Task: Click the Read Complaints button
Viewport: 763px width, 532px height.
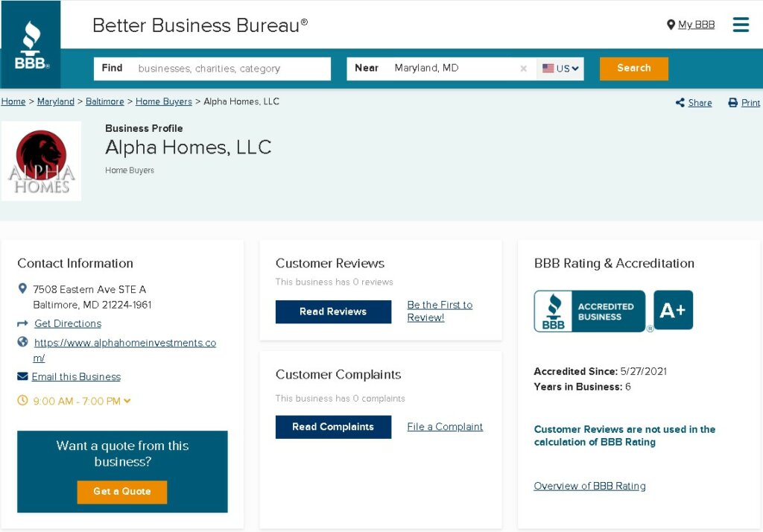Action: coord(333,427)
